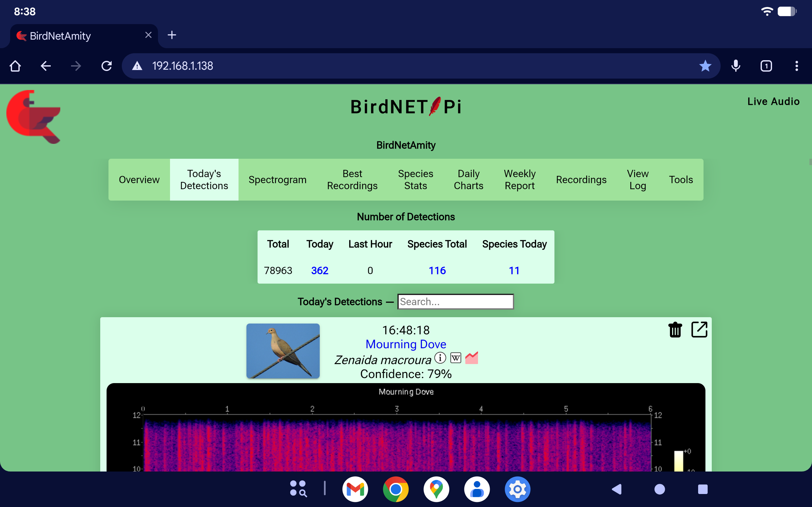Open the species stats chart icon
The image size is (812, 507).
471,358
